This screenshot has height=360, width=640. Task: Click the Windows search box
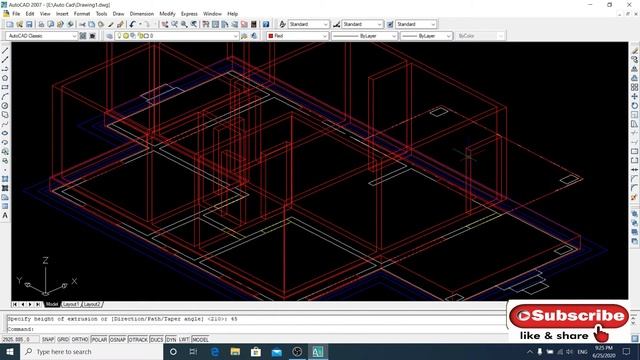pyautogui.click(x=91, y=351)
